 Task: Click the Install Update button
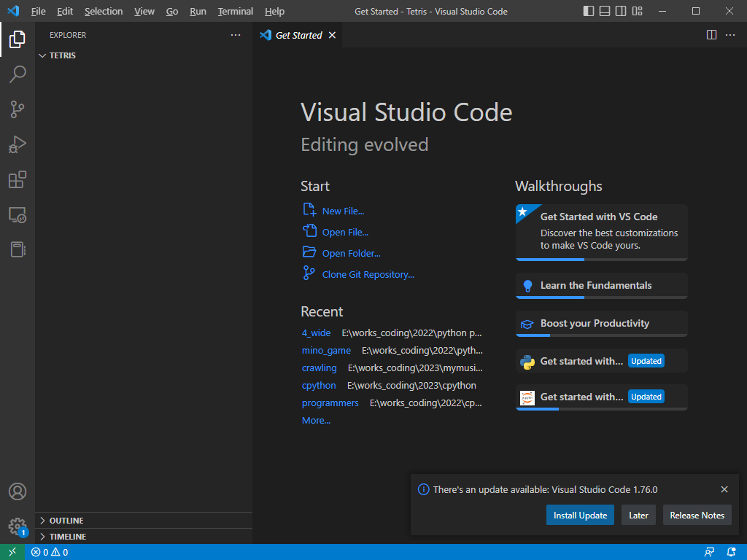coord(580,516)
